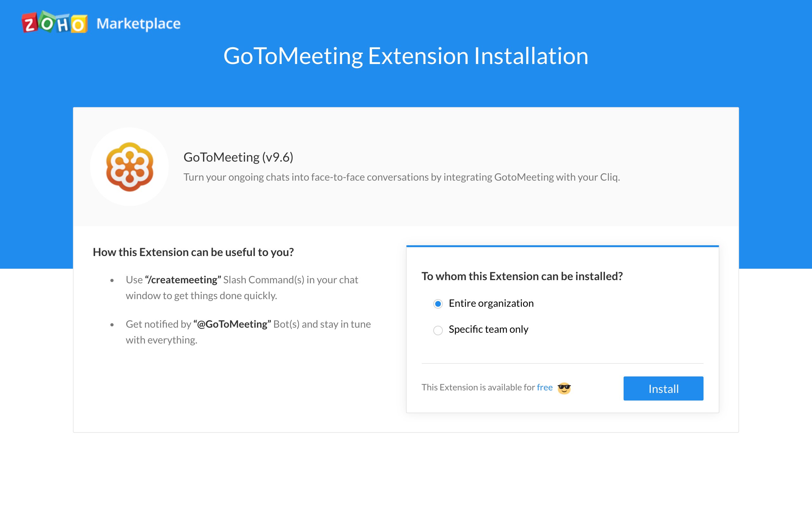Screen dimensions: 812x507
Task: Click the blue Install button
Action: pos(663,388)
